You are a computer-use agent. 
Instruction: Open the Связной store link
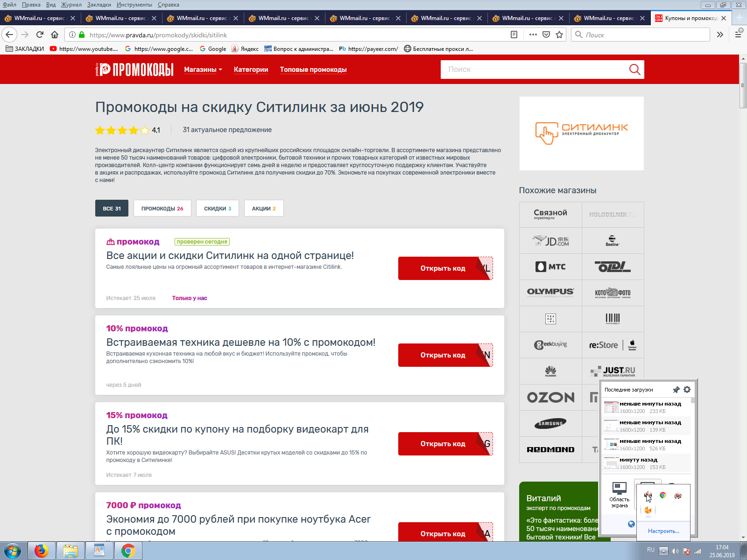(x=550, y=215)
